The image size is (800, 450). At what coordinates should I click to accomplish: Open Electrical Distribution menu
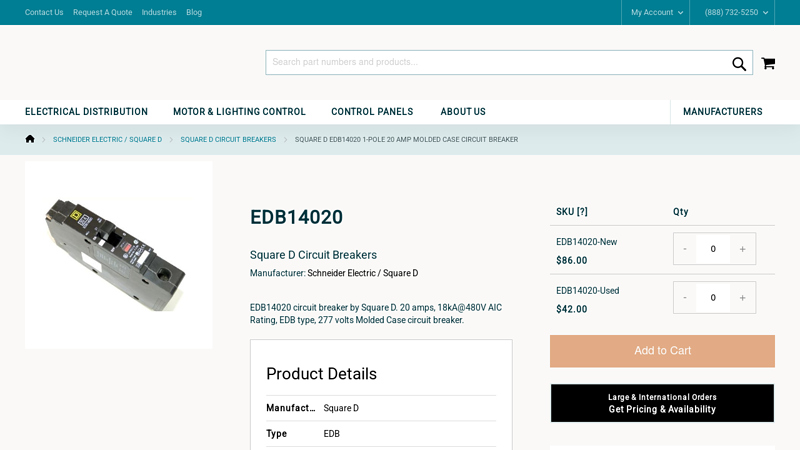pos(86,112)
